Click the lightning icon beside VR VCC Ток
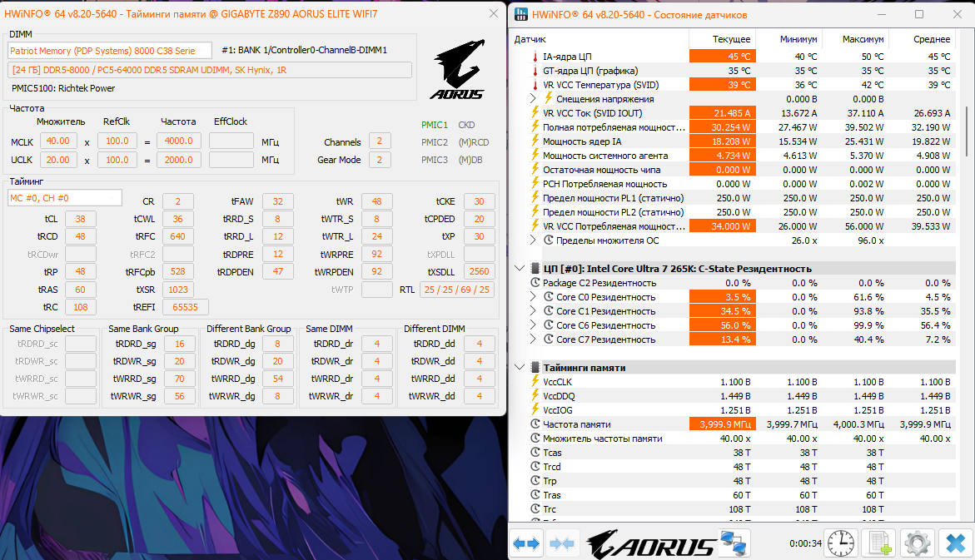The height and width of the screenshot is (560, 975). click(x=535, y=112)
